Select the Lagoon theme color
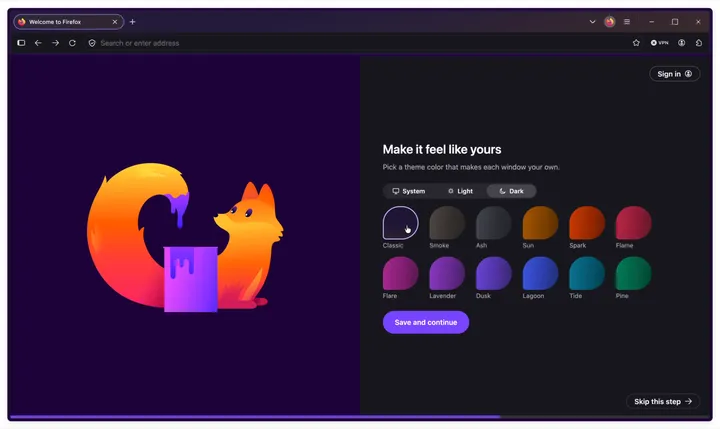Image resolution: width=720 pixels, height=429 pixels. (540, 273)
